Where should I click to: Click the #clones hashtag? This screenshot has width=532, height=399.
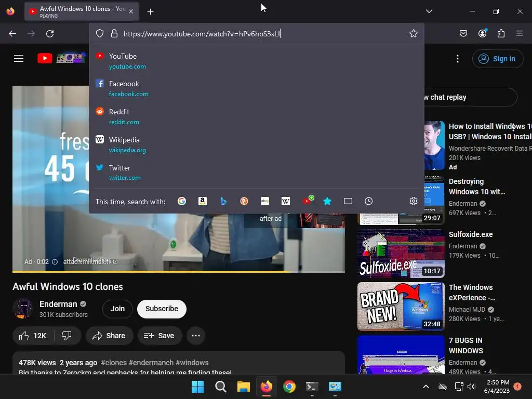click(114, 362)
